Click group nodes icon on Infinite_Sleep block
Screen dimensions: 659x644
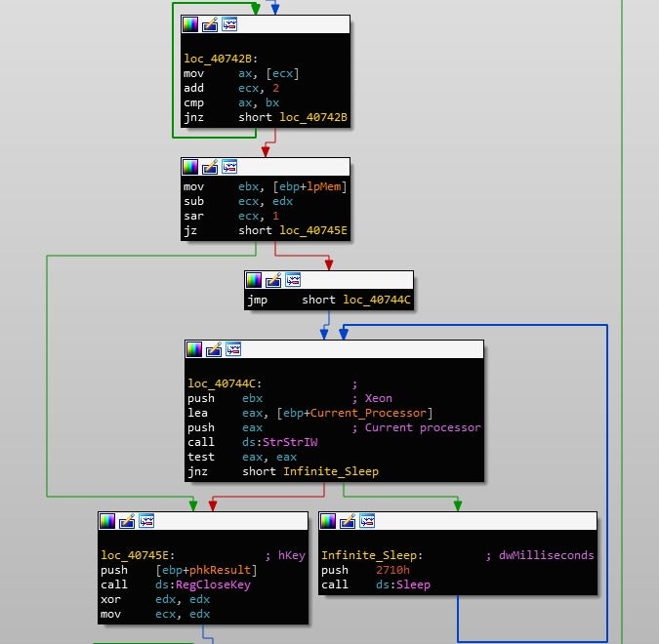(367, 521)
